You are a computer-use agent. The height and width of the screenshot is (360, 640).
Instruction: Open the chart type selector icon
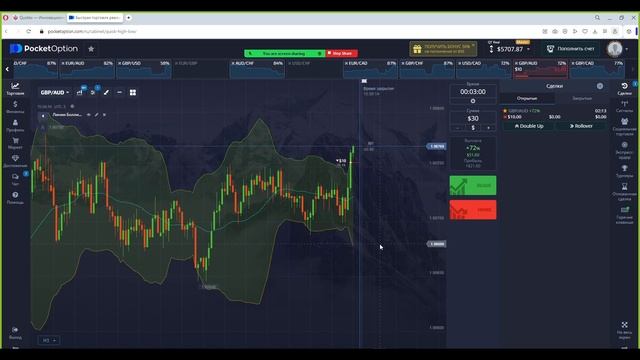(x=80, y=93)
